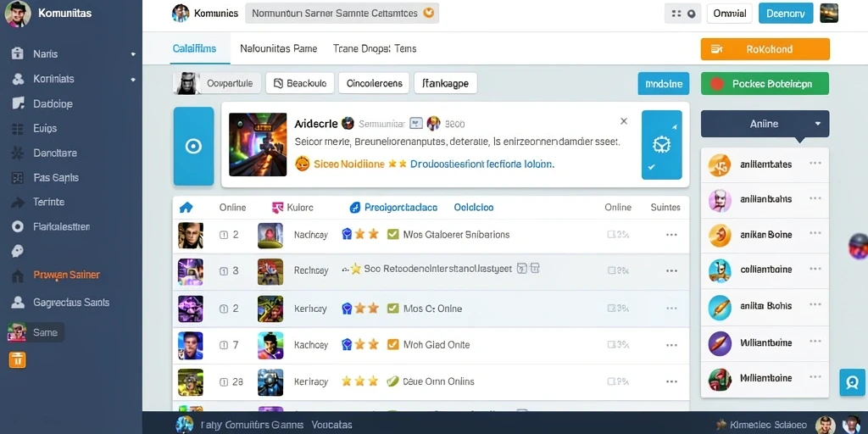Click the green Pockee Boteirpn button
This screenshot has width=868, height=434.
pos(765,84)
